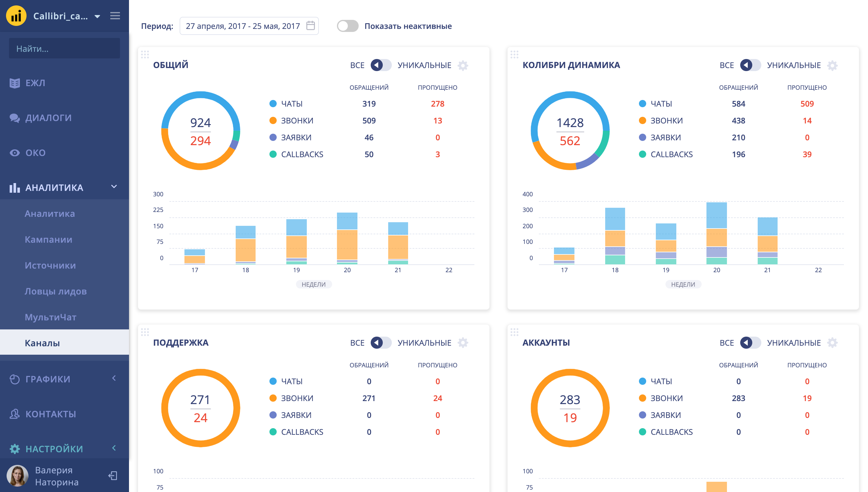This screenshot has height=492, width=868.
Task: Click drag handle of ПОДДЕРЖКА card
Action: 145,332
